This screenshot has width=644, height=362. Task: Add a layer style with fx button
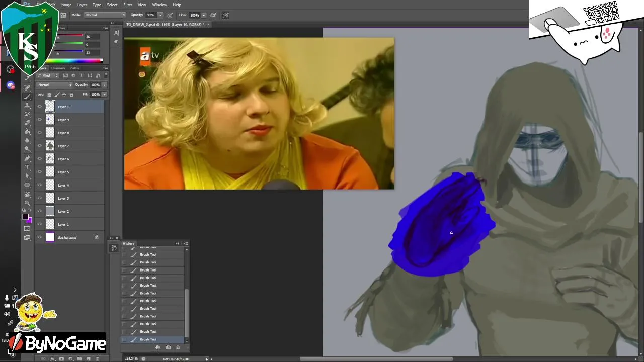pos(52,359)
